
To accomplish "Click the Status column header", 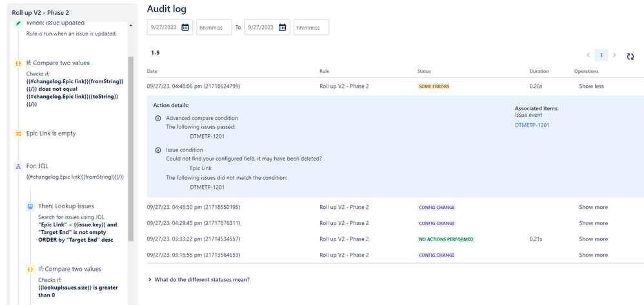I will click(x=424, y=71).
